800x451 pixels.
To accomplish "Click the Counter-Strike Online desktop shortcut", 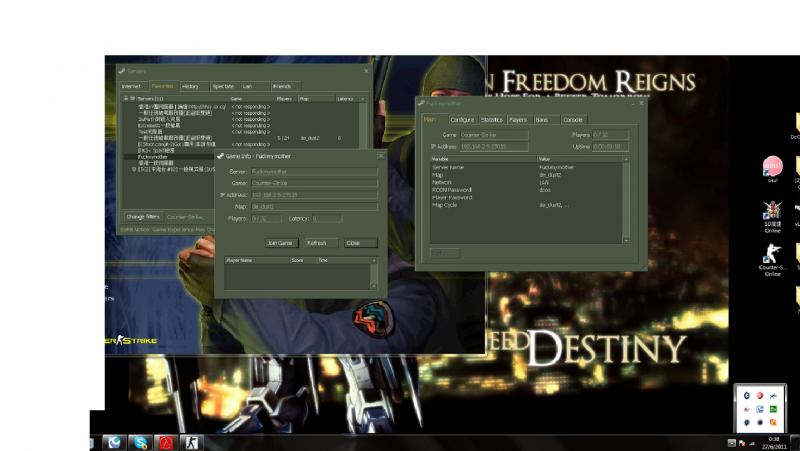I will click(772, 260).
